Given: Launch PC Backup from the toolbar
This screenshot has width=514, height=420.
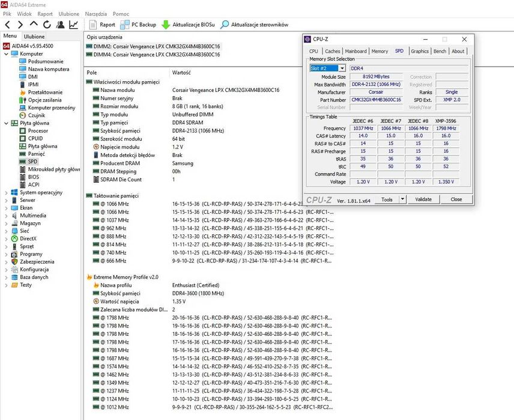Looking at the screenshot, I should click(x=138, y=25).
